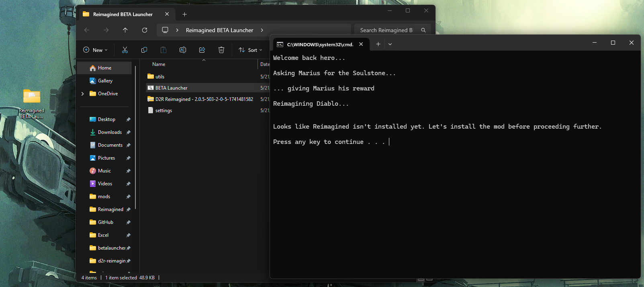Viewport: 644px width, 287px height.
Task: Refresh the Explorer folder view
Action: pyautogui.click(x=145, y=30)
